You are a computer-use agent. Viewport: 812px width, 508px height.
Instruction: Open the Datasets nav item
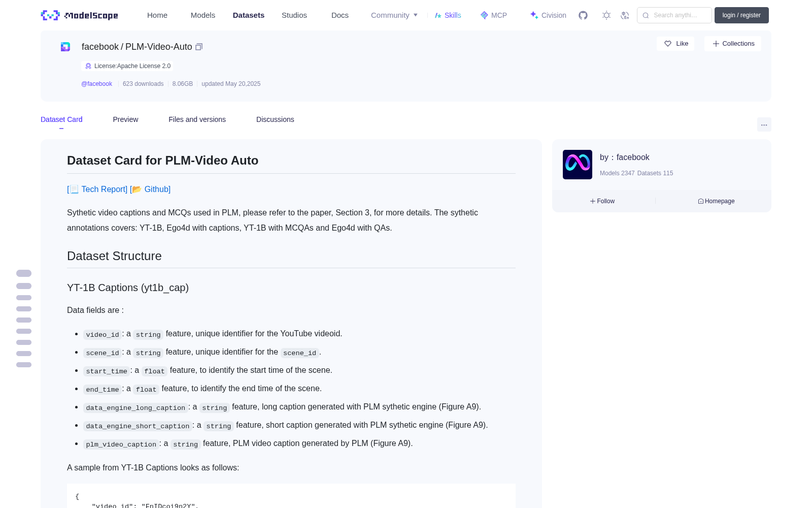tap(249, 15)
